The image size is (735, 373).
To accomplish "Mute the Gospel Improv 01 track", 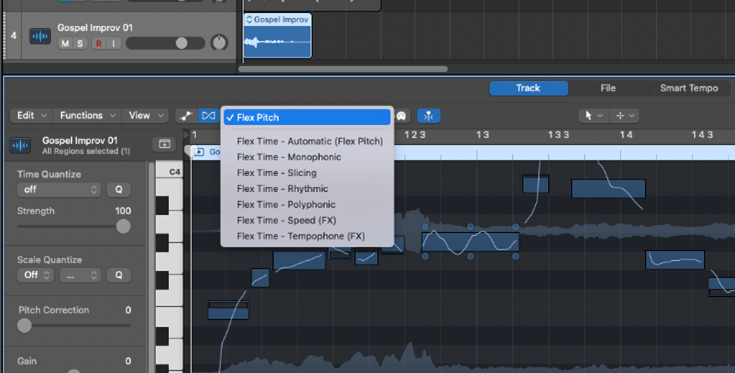I will tap(65, 44).
